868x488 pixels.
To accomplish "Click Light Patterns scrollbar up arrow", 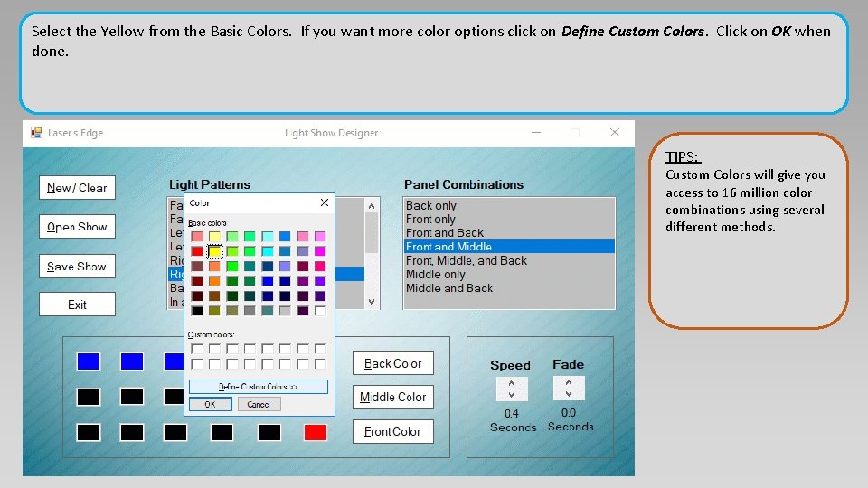I will tap(372, 206).
